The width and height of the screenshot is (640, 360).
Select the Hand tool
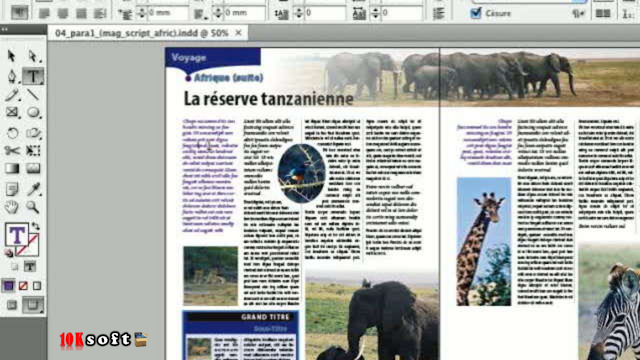12,207
